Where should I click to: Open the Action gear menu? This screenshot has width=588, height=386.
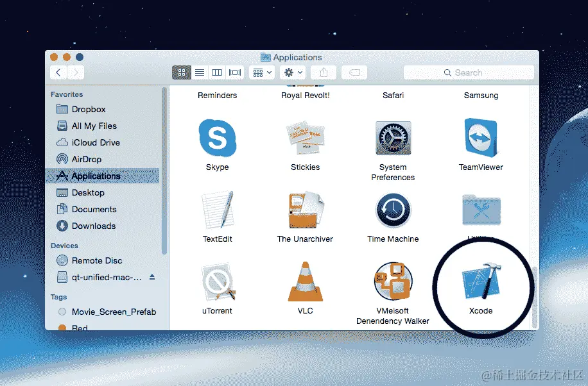coord(293,72)
